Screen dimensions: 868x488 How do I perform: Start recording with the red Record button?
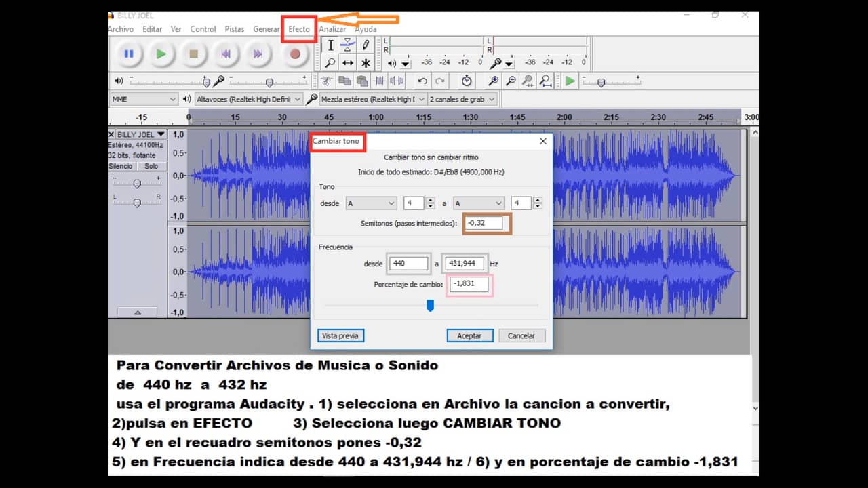295,54
